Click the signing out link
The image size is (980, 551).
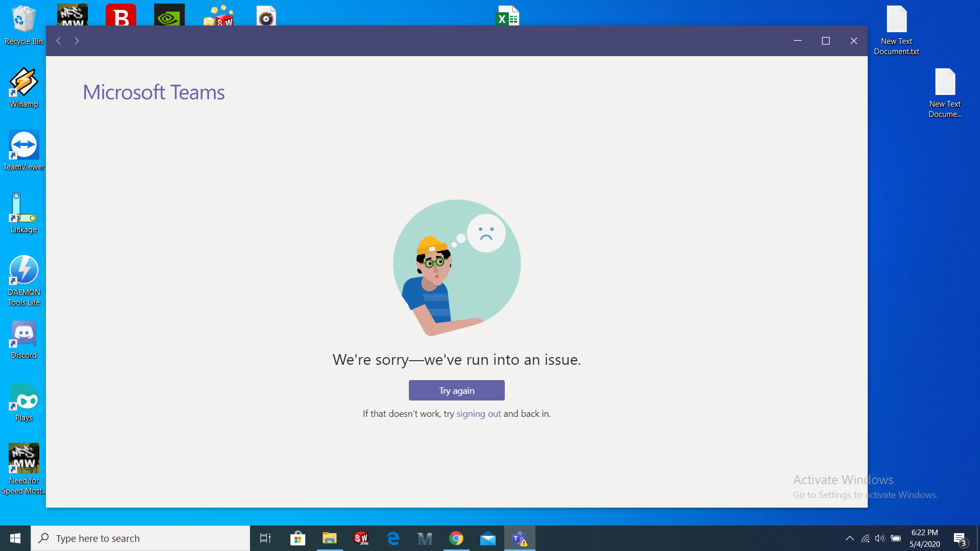pos(478,414)
